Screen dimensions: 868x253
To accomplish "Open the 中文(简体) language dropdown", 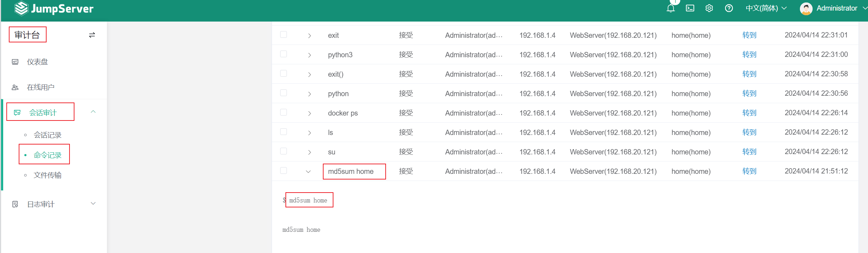I will click(x=766, y=8).
